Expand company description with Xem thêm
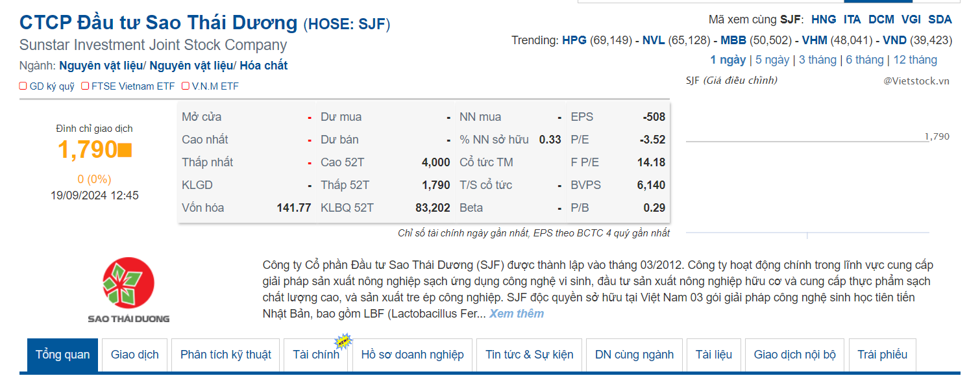 pyautogui.click(x=516, y=314)
